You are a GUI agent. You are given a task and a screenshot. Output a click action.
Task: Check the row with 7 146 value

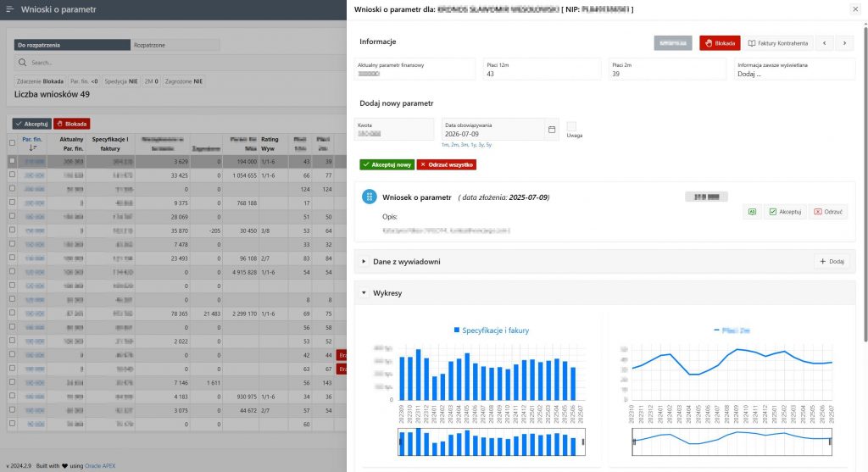(12, 382)
